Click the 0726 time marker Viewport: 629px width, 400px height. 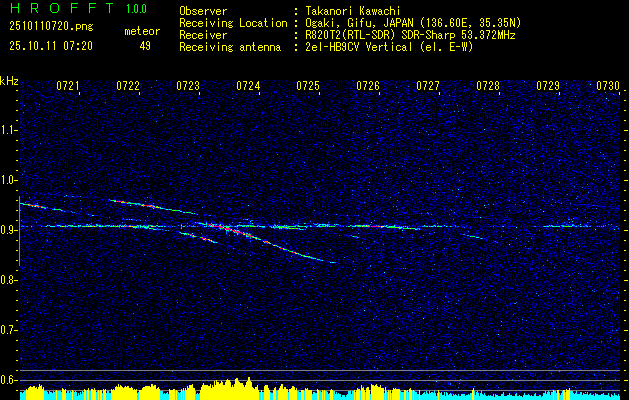(368, 86)
